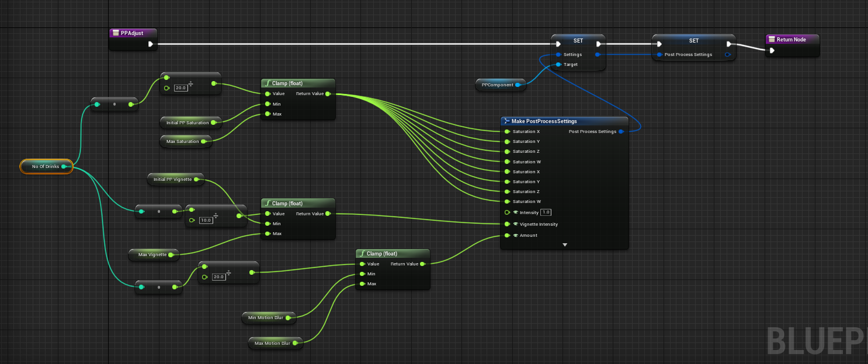Toggle the eye icon beside Vignette Intensity
868x364 pixels.
pyautogui.click(x=516, y=224)
